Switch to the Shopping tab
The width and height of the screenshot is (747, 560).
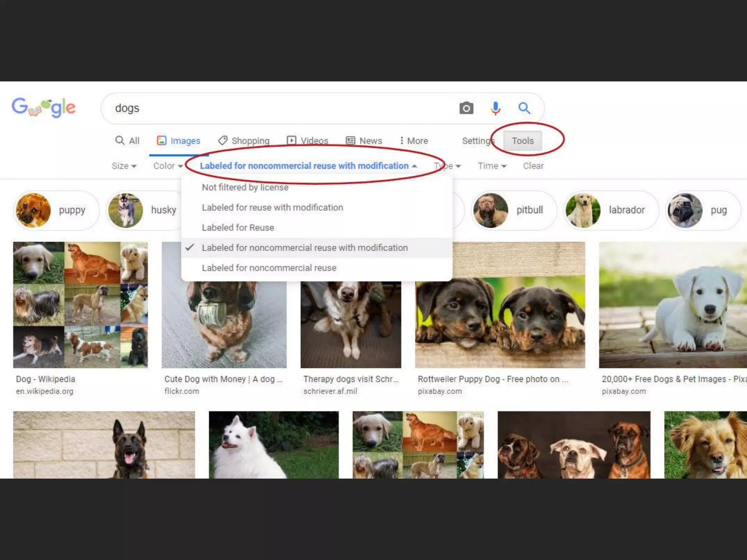(x=244, y=141)
